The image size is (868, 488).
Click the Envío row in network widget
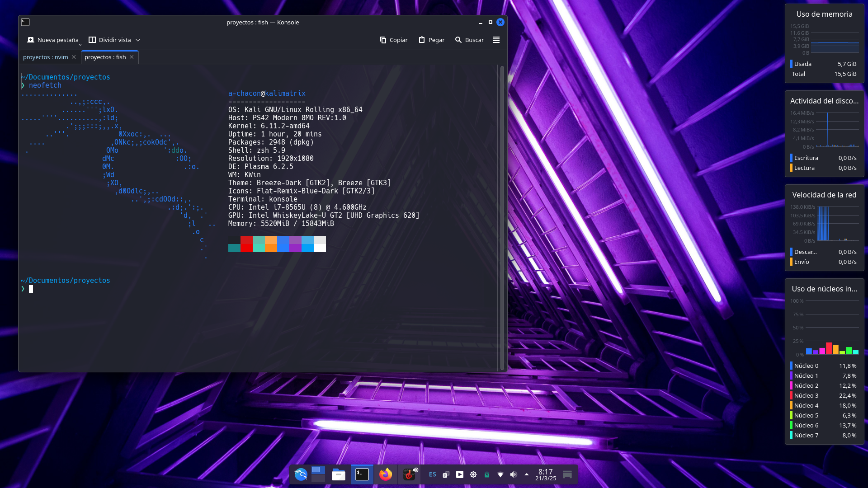click(824, 262)
